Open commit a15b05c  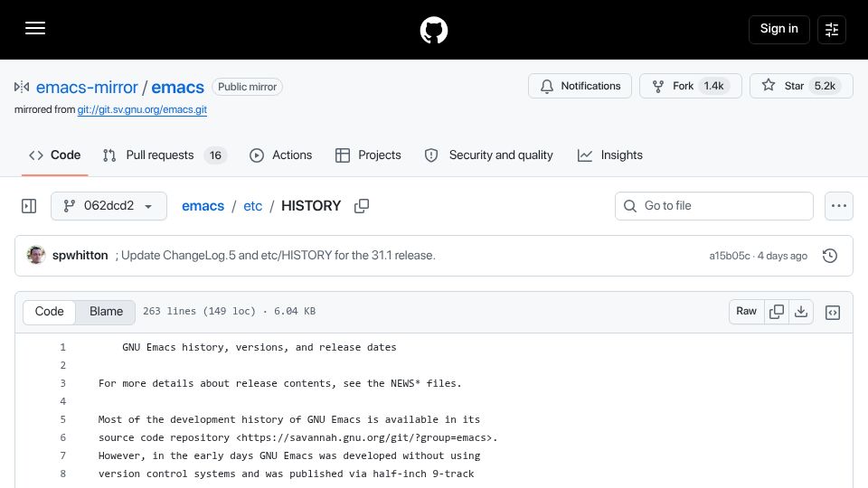click(729, 256)
